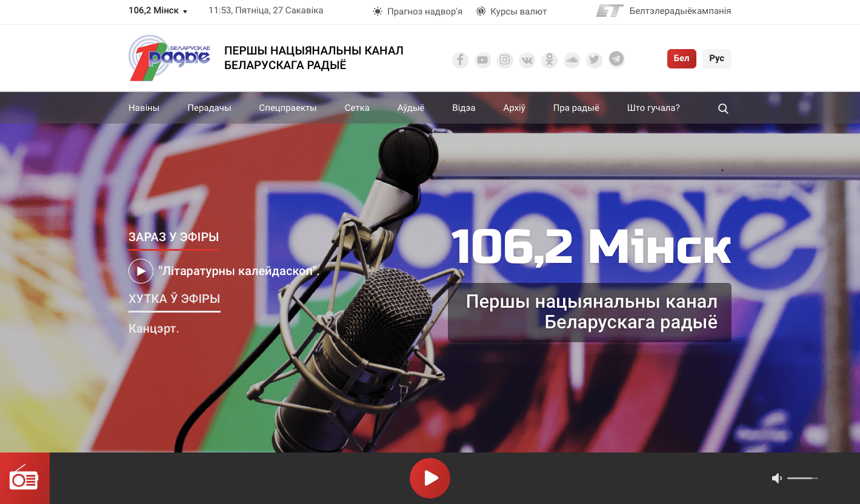Click the currency rates coin icon
The image size is (860, 504).
point(481,11)
